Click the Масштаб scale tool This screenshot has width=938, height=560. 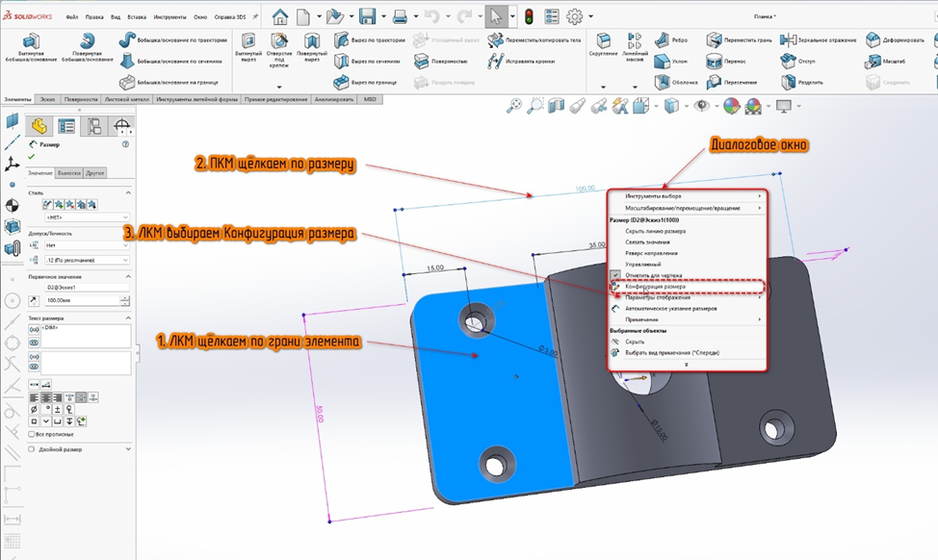pos(885,61)
